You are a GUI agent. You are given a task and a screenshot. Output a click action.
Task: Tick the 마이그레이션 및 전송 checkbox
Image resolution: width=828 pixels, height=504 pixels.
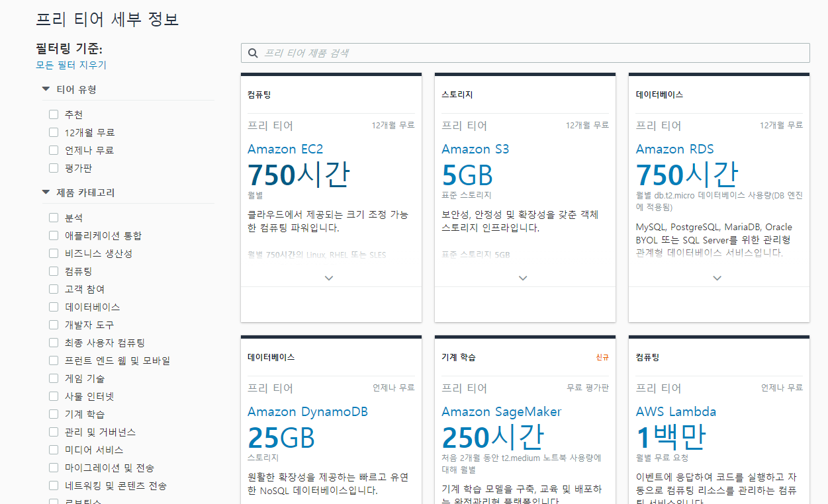(x=54, y=468)
